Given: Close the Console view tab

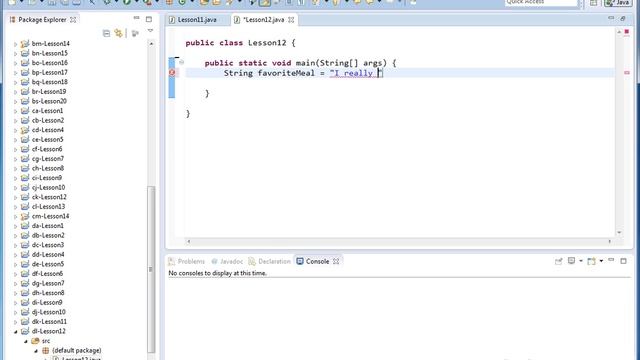Looking at the screenshot, I should pos(336,262).
